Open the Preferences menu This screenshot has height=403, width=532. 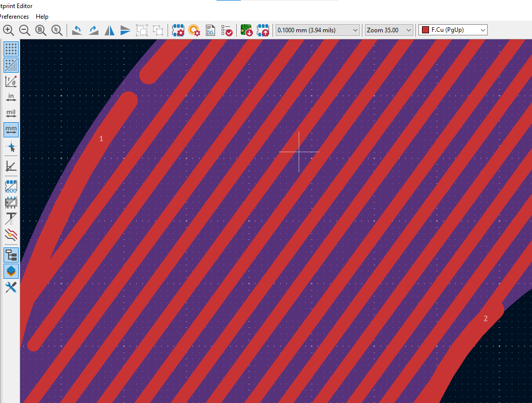pyautogui.click(x=14, y=17)
